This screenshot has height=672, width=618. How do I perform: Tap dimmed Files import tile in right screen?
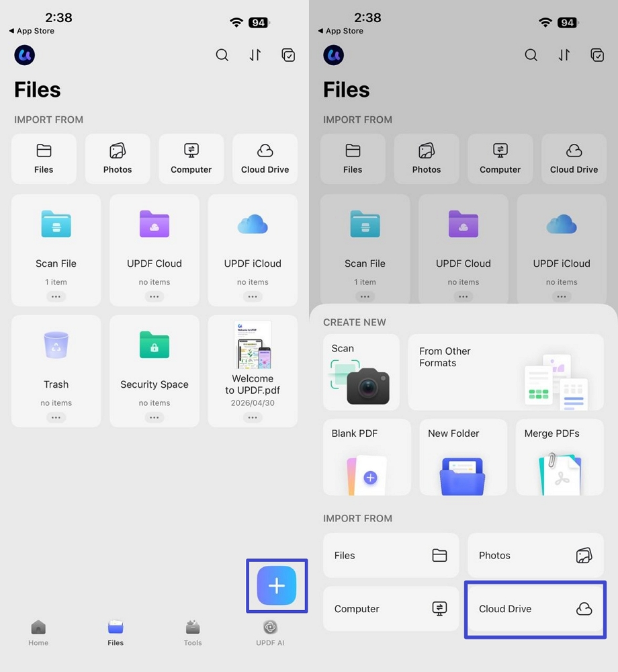(x=353, y=159)
